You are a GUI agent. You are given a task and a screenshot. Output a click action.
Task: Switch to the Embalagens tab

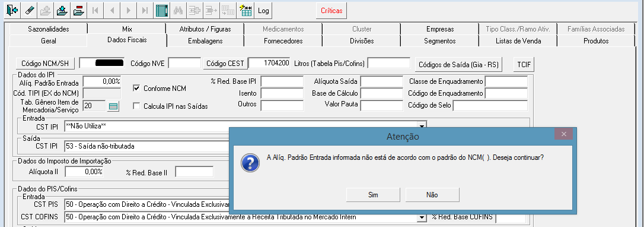pyautogui.click(x=205, y=41)
